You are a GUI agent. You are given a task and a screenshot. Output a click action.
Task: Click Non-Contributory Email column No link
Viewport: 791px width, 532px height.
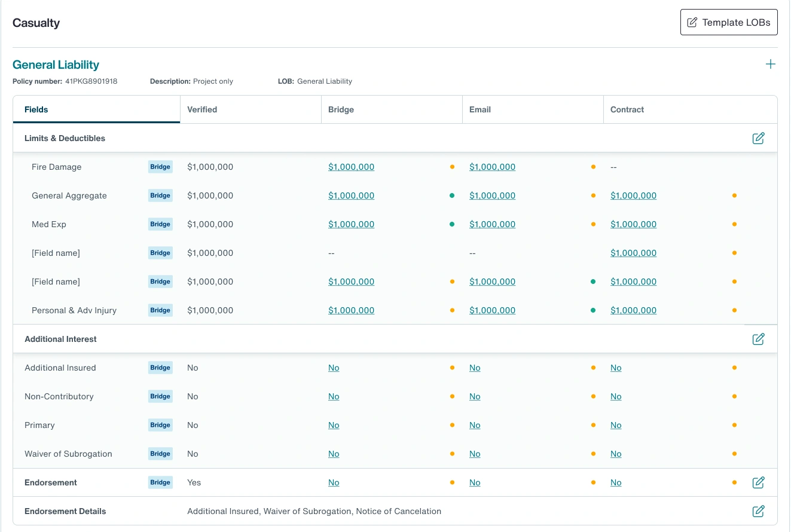(x=475, y=396)
